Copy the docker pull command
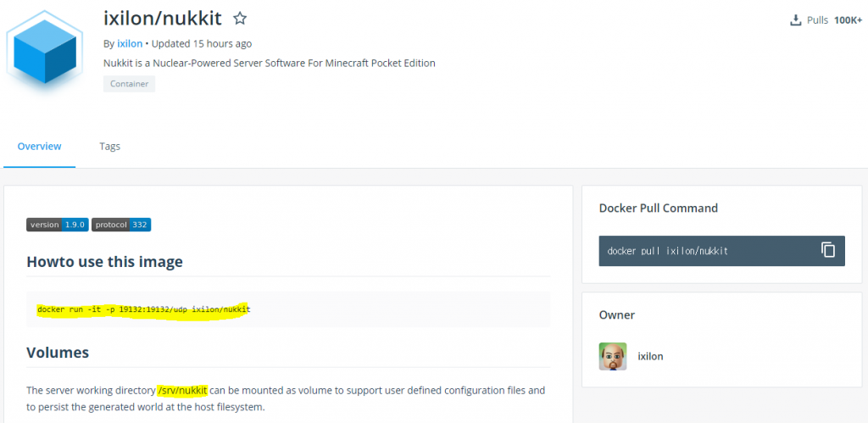The image size is (868, 423). point(828,250)
